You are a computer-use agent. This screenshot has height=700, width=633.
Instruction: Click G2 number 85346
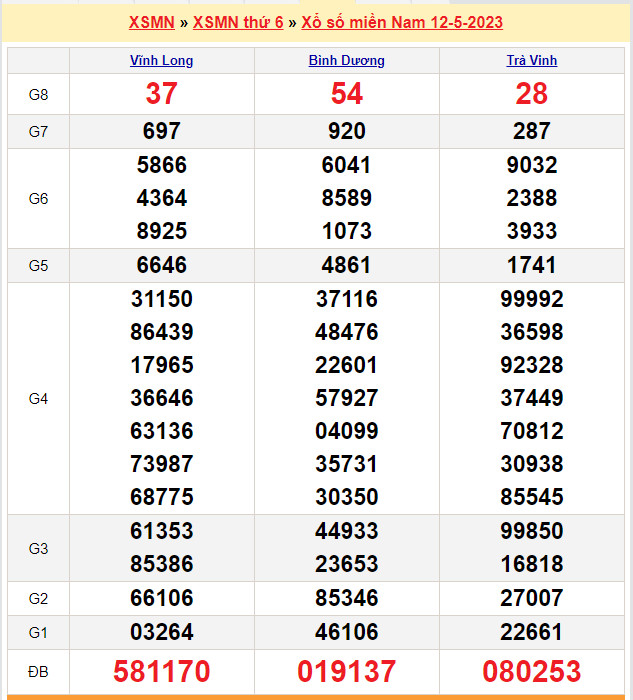[x=346, y=598]
